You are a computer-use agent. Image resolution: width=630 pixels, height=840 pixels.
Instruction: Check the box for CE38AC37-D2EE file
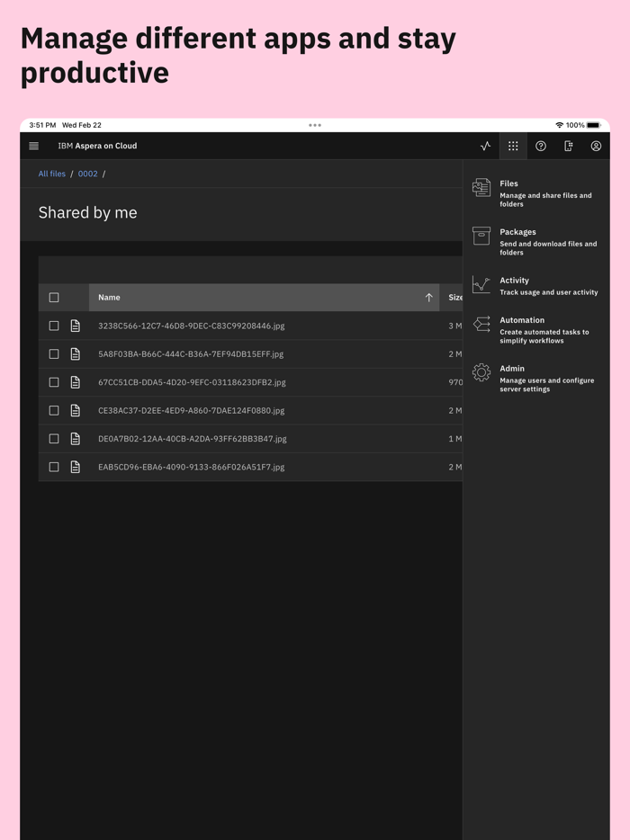click(54, 410)
